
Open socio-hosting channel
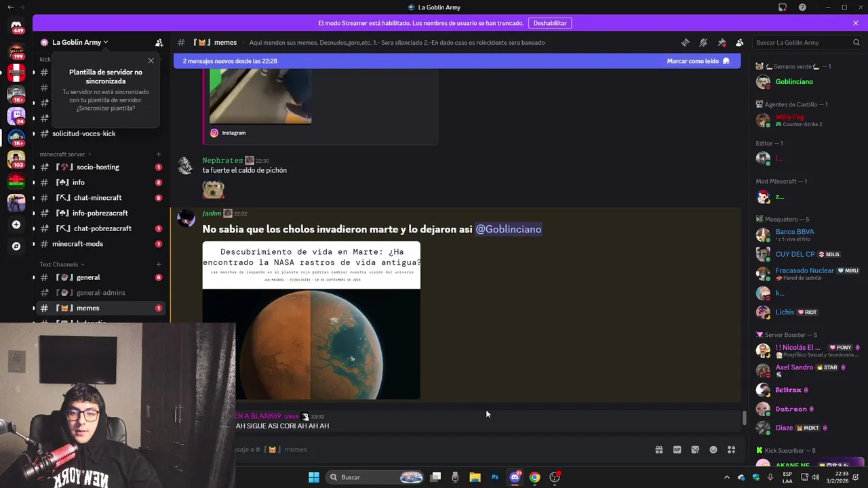tap(102, 167)
